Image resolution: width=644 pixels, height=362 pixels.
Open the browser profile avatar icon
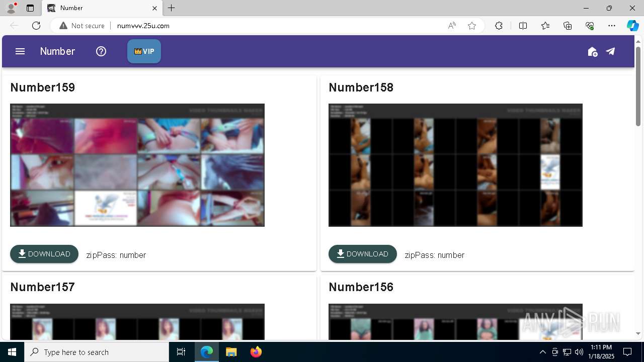(x=11, y=8)
